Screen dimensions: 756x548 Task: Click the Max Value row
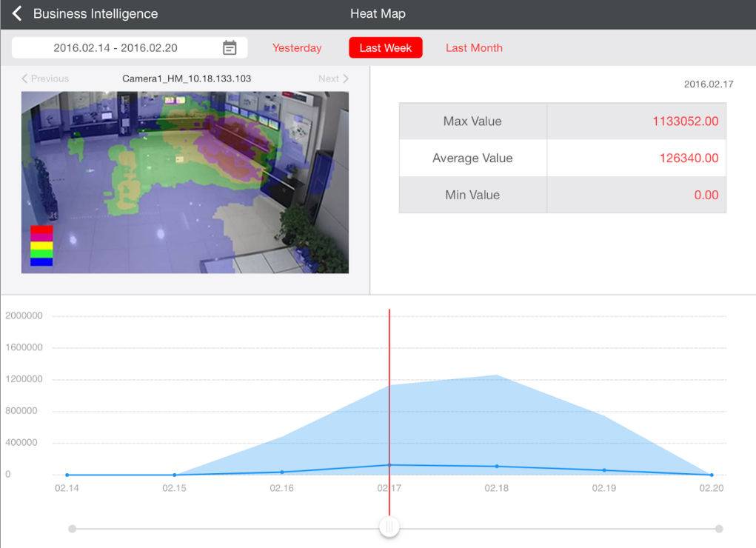tap(562, 121)
